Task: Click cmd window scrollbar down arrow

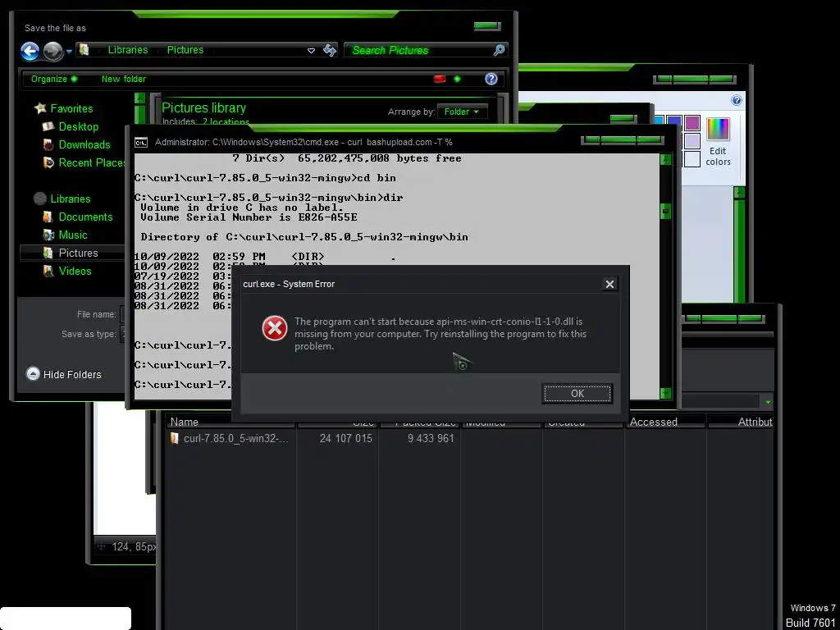Action: pos(665,393)
